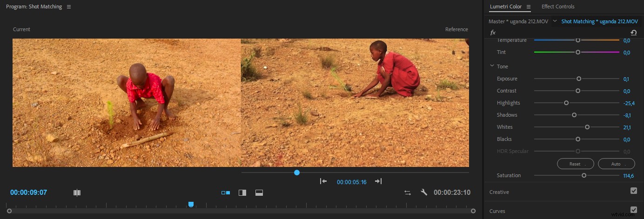This screenshot has height=219, width=644.
Task: Click the Highlights slider handle
Action: [566, 103]
